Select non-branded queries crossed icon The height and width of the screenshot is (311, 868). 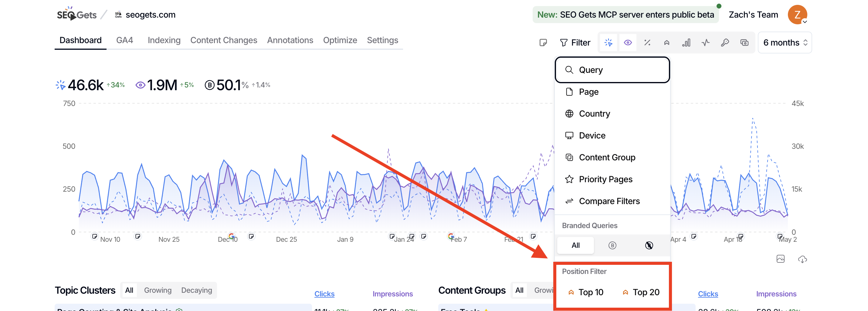649,245
